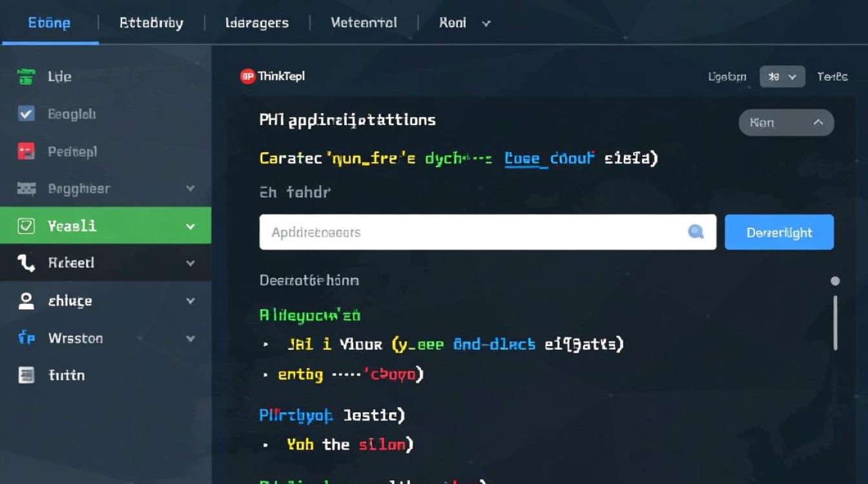Open the Idaragers tab
Viewport: 868px width, 484px height.
tap(258, 23)
